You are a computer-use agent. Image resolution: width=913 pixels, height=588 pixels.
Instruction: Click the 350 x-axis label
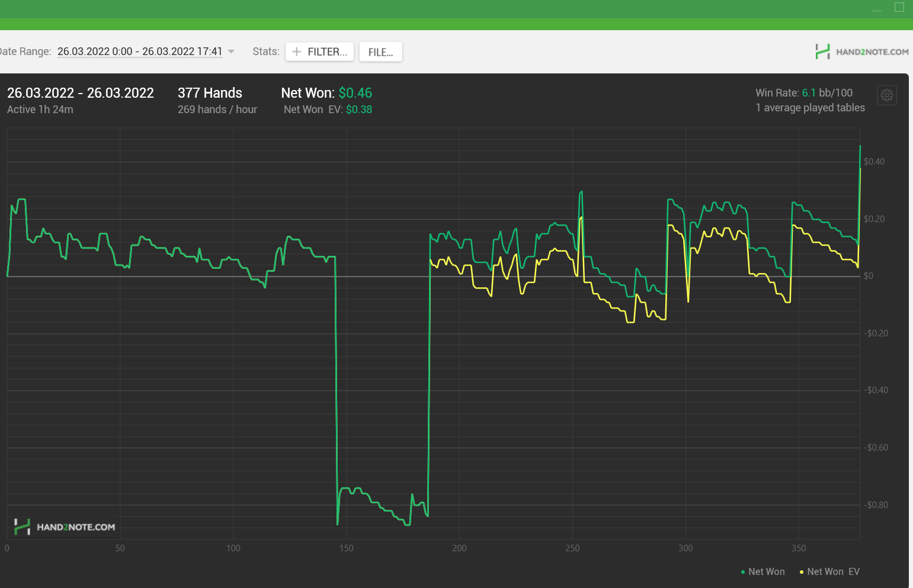[x=799, y=548]
